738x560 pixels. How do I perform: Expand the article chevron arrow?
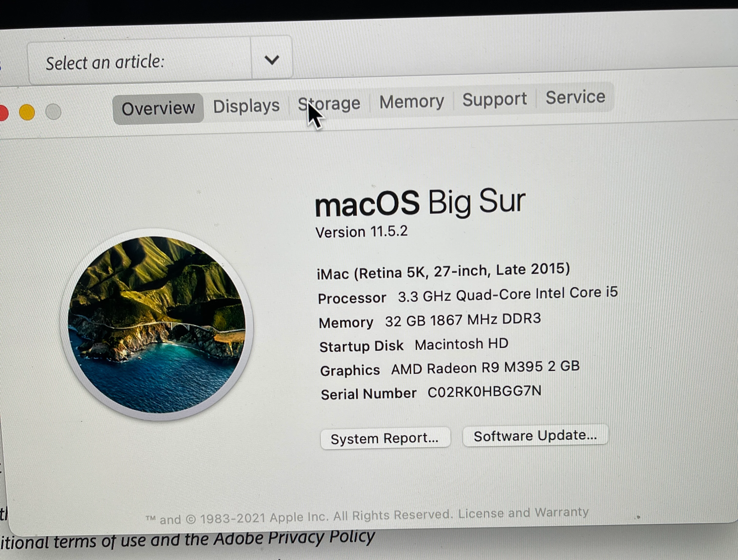tap(272, 60)
